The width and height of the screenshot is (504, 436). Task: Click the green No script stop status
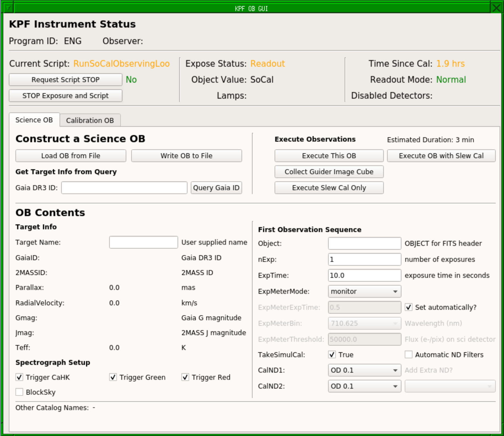tap(131, 80)
